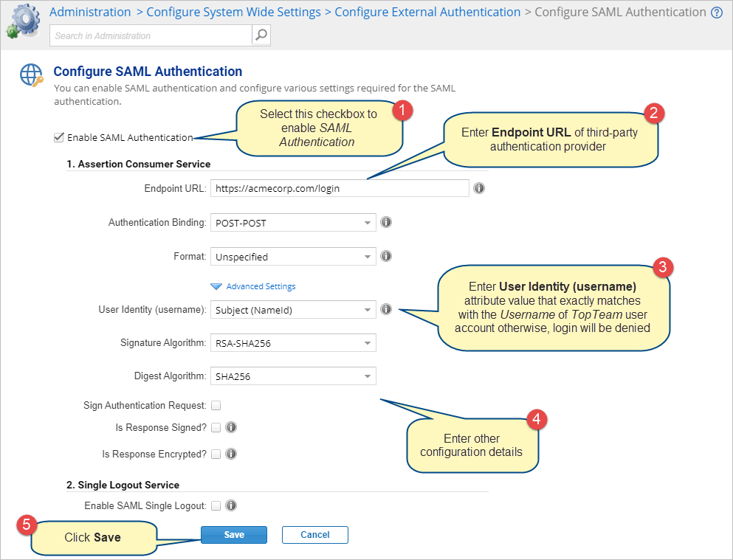Click the Configure SAML Authentication page heading
This screenshot has width=733, height=560.
pyautogui.click(x=148, y=72)
